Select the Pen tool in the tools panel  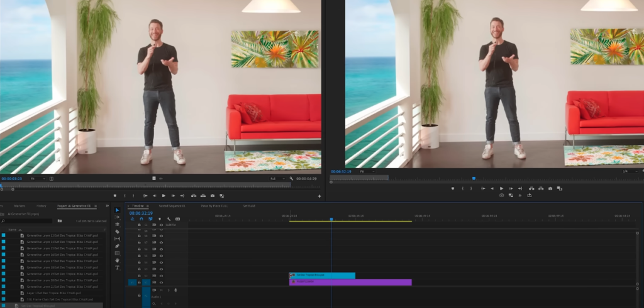click(117, 246)
